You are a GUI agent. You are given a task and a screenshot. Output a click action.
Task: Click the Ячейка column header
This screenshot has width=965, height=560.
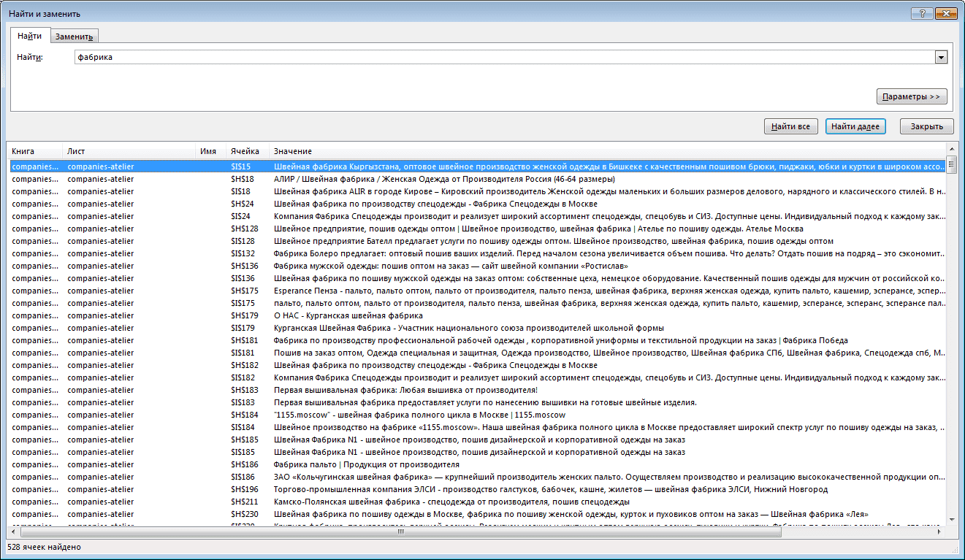click(248, 151)
